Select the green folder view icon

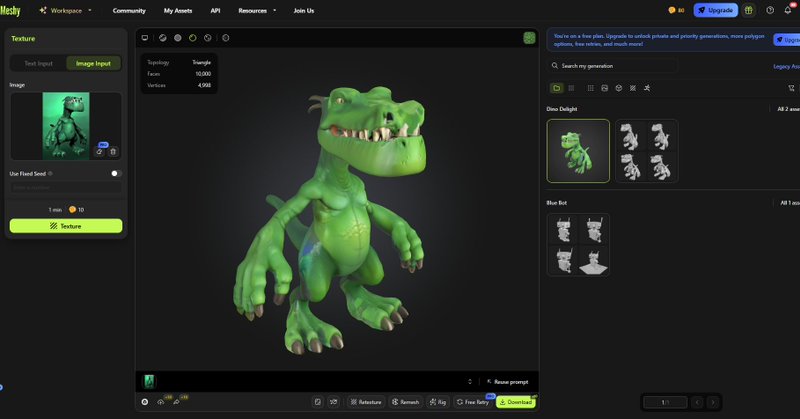557,88
